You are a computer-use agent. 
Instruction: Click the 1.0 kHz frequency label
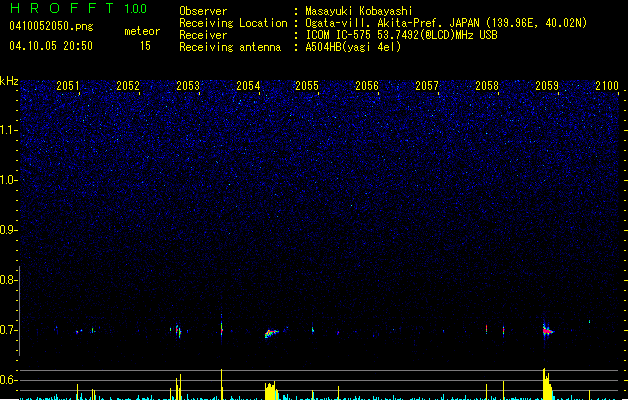coord(8,180)
